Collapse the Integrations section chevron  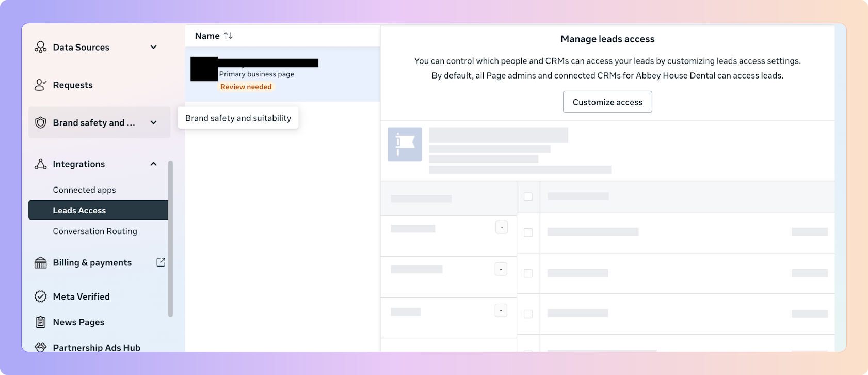153,164
